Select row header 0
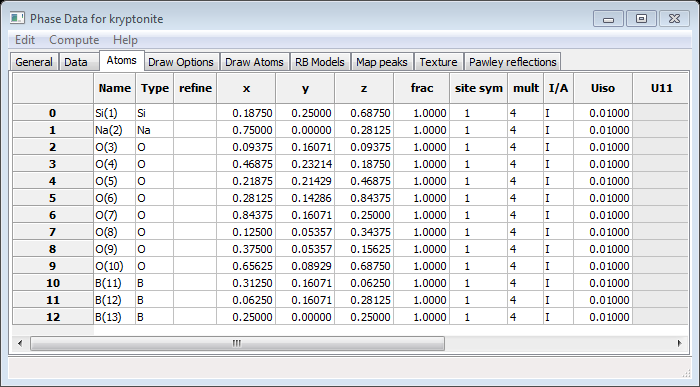This screenshot has width=700, height=387. point(53,113)
